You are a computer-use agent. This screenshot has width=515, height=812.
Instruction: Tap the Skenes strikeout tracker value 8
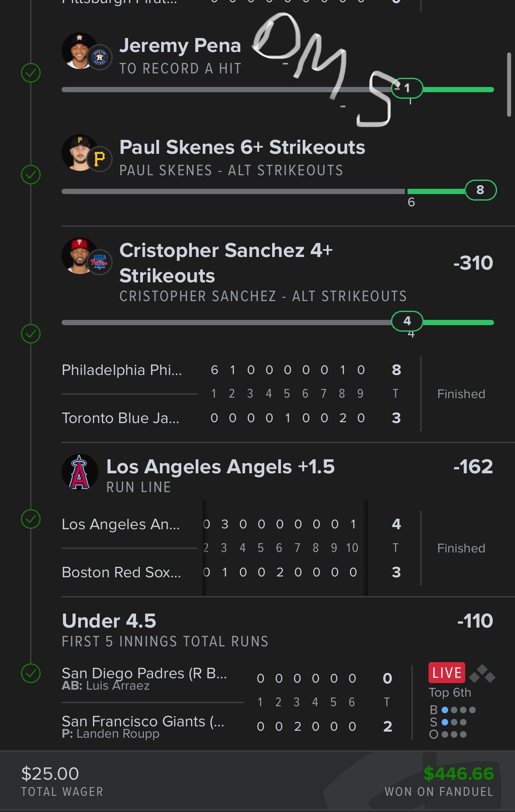pyautogui.click(x=480, y=190)
